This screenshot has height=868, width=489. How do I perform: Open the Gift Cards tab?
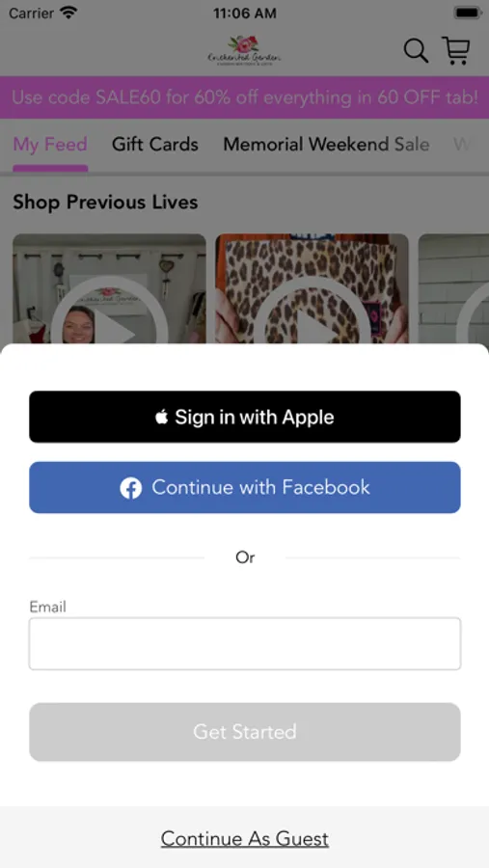(x=155, y=145)
